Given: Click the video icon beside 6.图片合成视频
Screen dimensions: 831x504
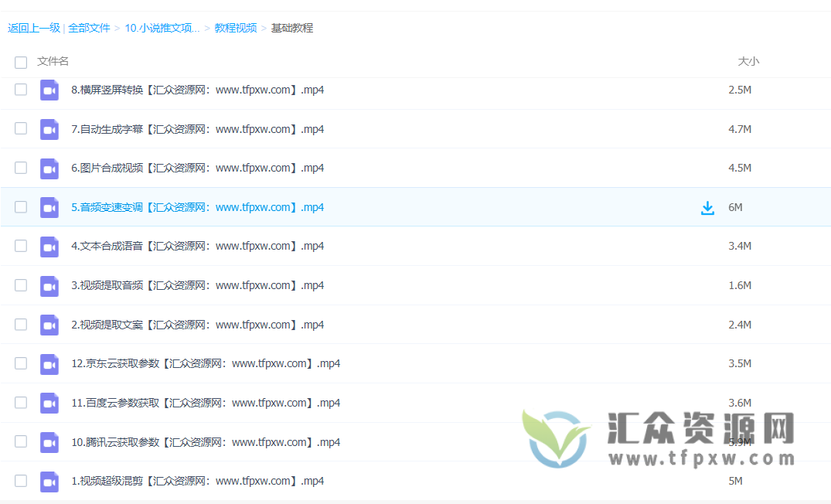Looking at the screenshot, I should click(49, 168).
